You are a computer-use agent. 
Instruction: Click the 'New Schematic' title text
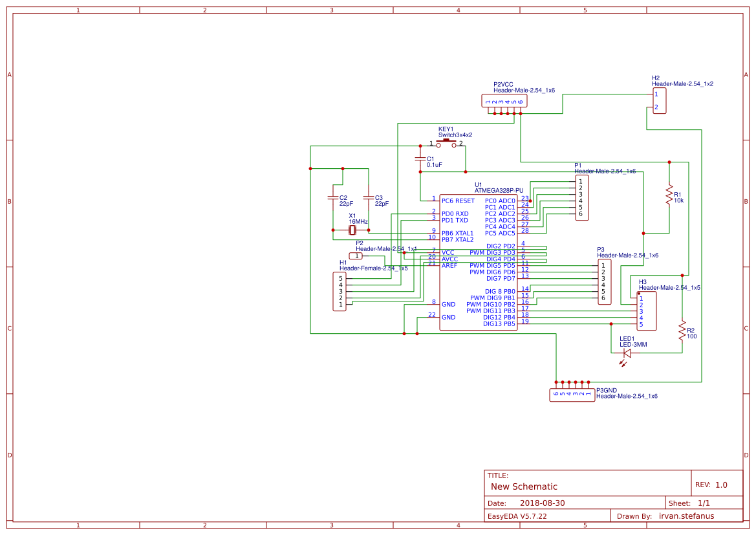tap(524, 486)
